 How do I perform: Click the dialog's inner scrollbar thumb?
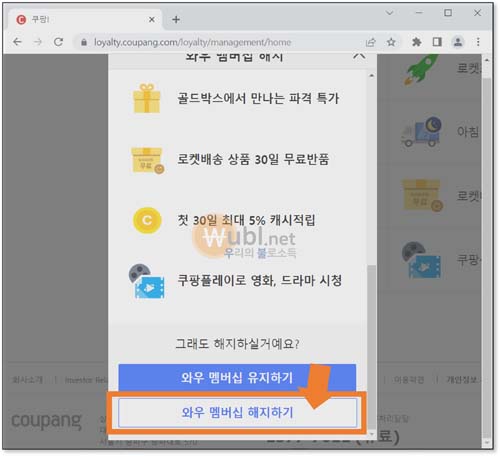371,347
